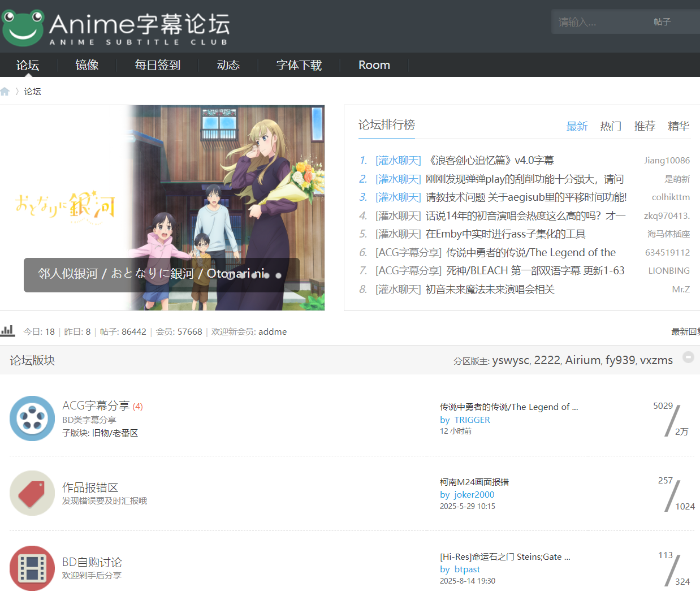
Task: Collapse the 论坛版块 section
Action: [x=688, y=357]
